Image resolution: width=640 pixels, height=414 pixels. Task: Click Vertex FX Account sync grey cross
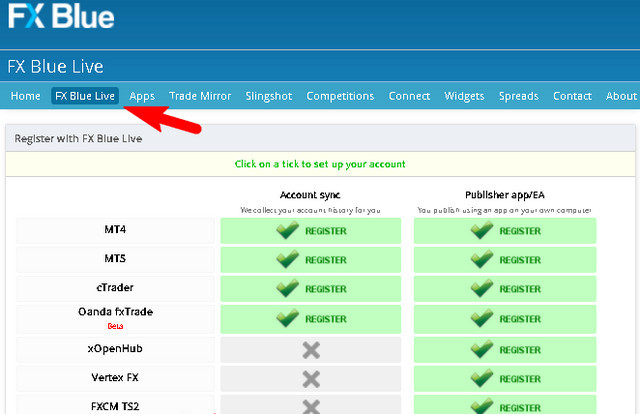(311, 379)
